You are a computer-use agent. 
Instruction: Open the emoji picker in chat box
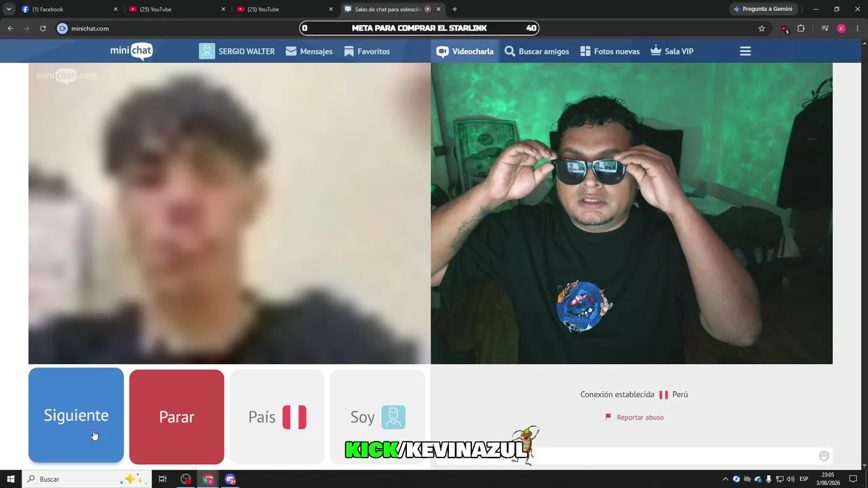pyautogui.click(x=824, y=455)
